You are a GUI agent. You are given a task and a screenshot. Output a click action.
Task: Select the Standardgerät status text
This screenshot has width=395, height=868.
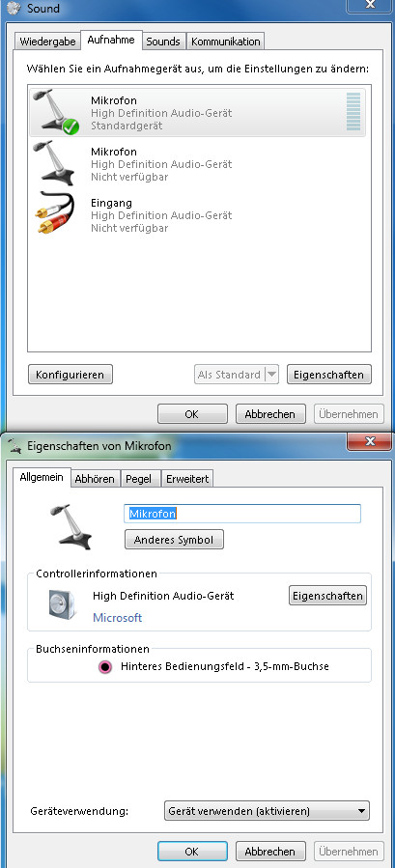click(127, 126)
